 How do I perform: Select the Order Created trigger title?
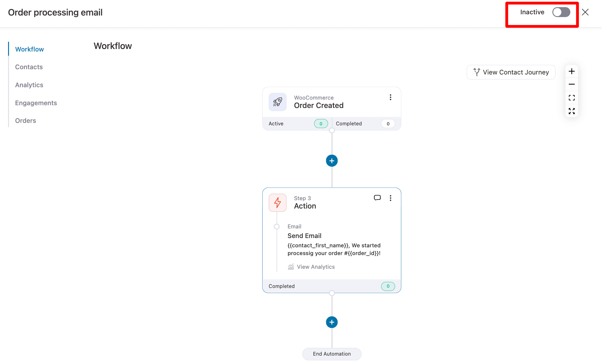click(x=319, y=106)
